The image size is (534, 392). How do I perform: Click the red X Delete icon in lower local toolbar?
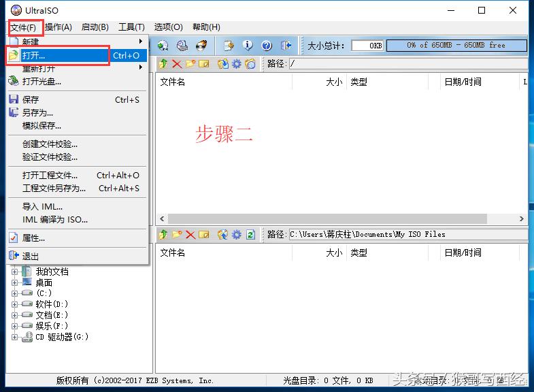[190, 234]
